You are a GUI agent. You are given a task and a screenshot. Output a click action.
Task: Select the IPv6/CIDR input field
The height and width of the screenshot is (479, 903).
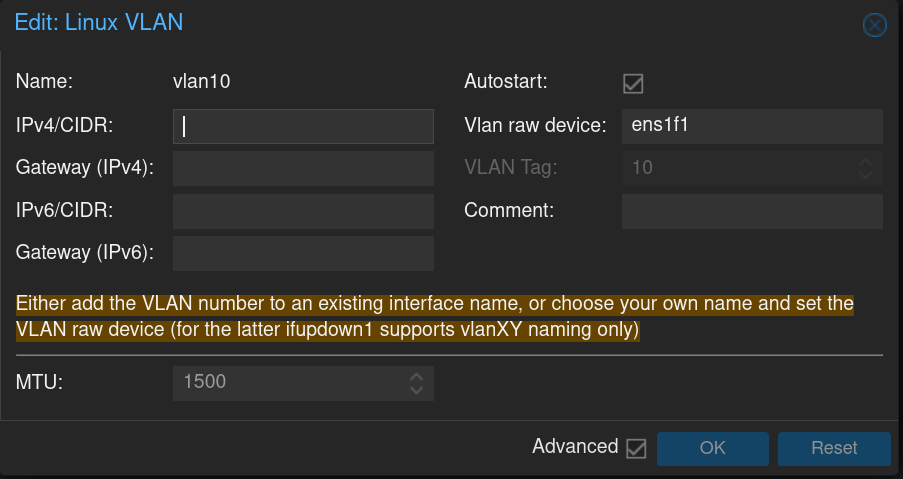[x=303, y=211]
